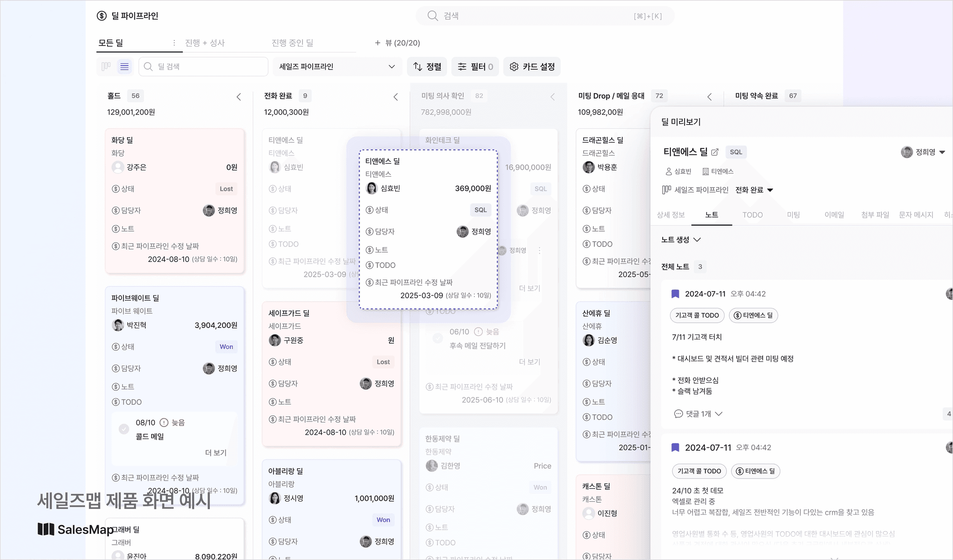Open the 파이브웨이트 딜 card title

135,298
